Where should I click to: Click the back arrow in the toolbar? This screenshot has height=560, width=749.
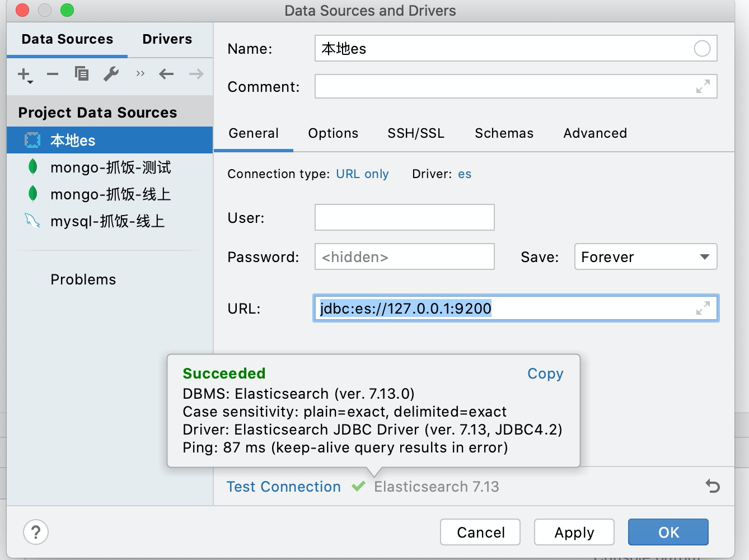[x=166, y=74]
